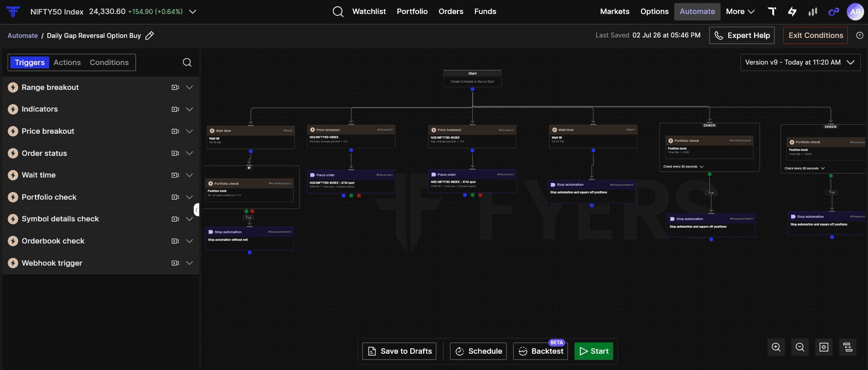This screenshot has width=868, height=370.
Task: Select the Wait till 03:25 PM node
Action: pos(593,136)
